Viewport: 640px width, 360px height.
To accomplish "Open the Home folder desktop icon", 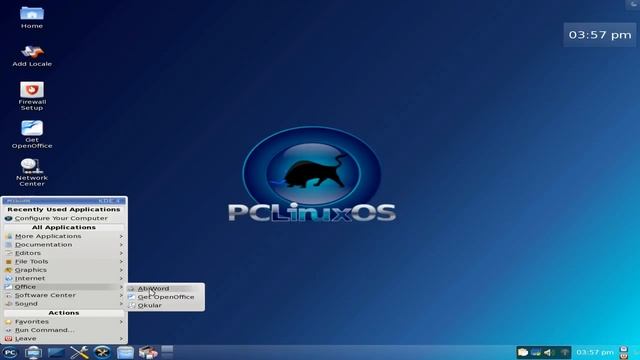I will tap(32, 17).
